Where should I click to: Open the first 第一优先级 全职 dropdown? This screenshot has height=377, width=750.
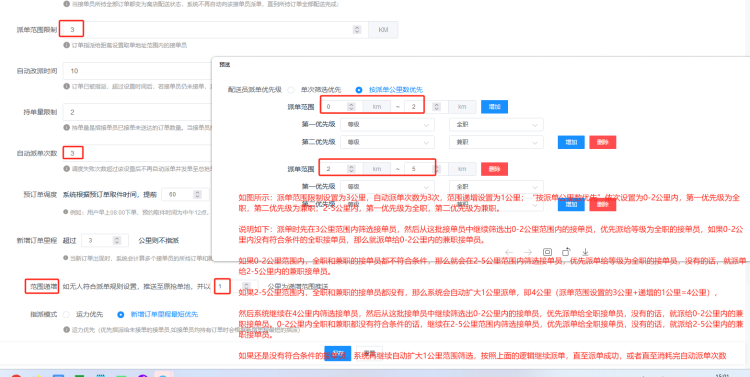pyautogui.click(x=496, y=124)
